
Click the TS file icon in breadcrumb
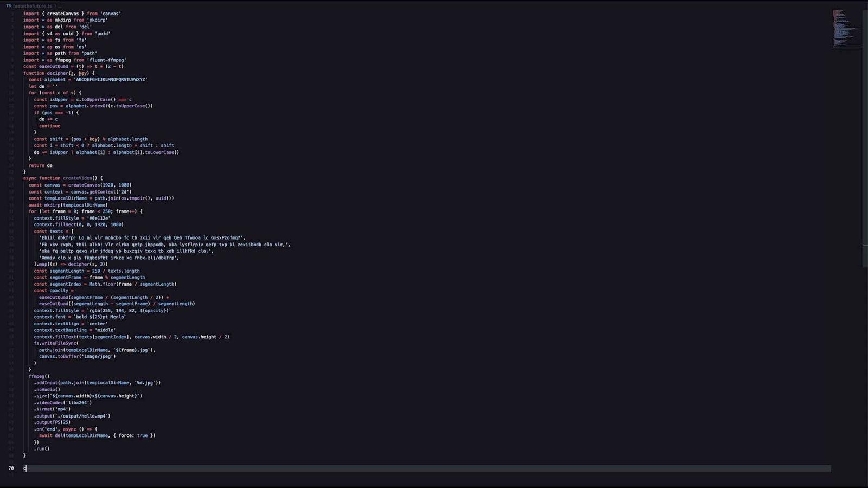[x=8, y=6]
